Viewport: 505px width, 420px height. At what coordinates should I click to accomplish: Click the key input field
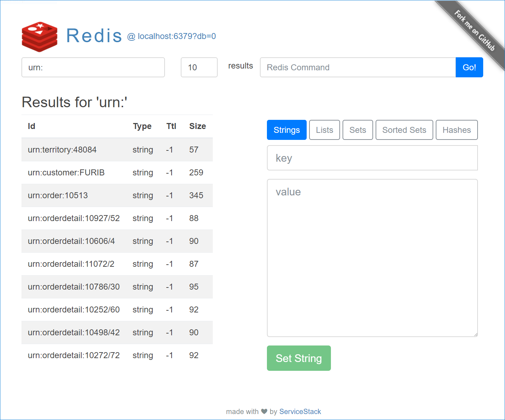[x=372, y=158]
